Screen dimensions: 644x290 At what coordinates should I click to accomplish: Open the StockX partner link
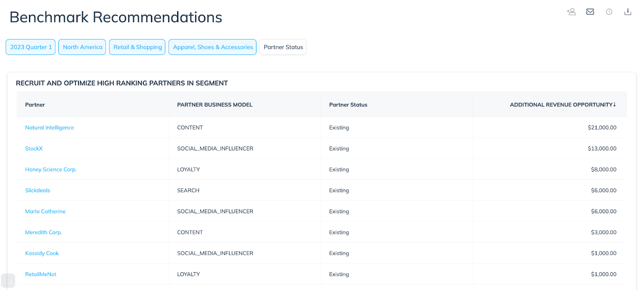34,148
